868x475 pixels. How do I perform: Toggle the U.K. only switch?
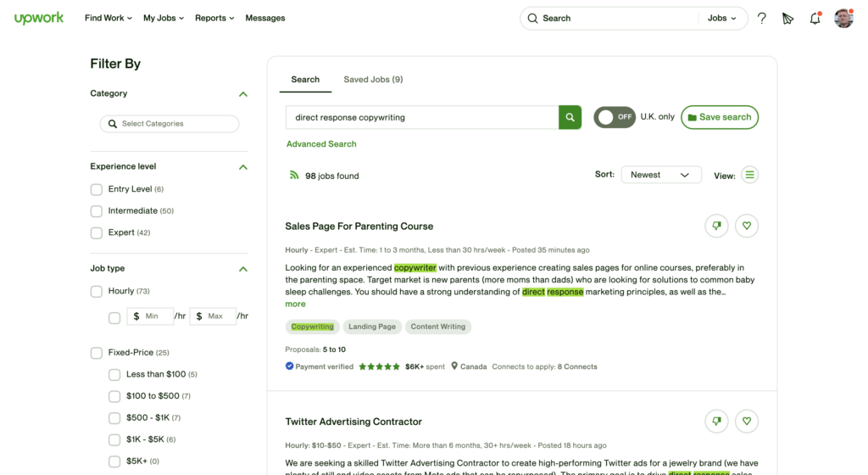pyautogui.click(x=615, y=117)
